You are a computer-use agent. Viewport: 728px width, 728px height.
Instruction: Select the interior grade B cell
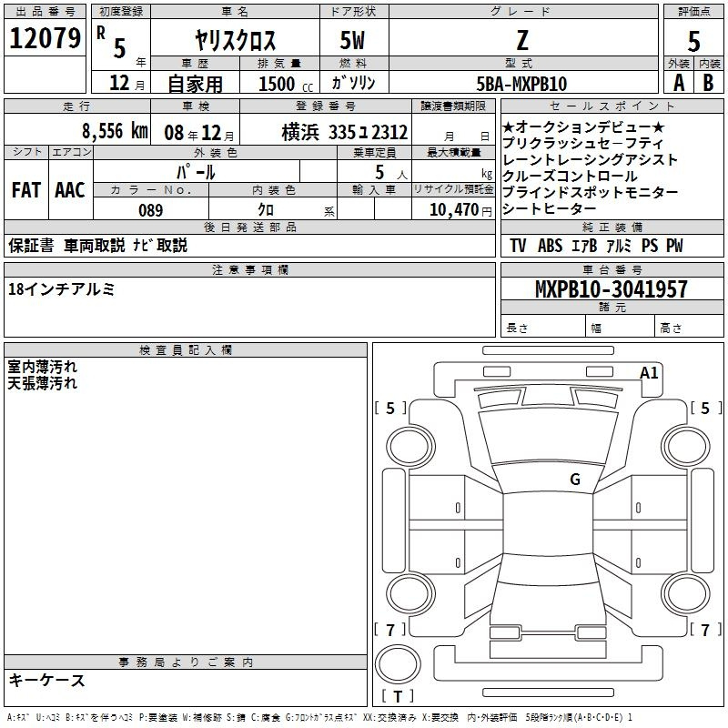click(709, 83)
